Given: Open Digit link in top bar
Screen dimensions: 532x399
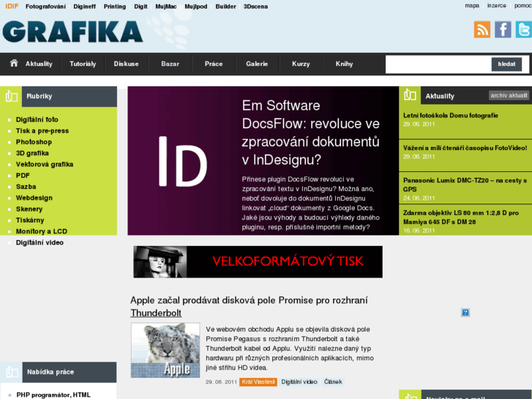Looking at the screenshot, I should tap(141, 7).
